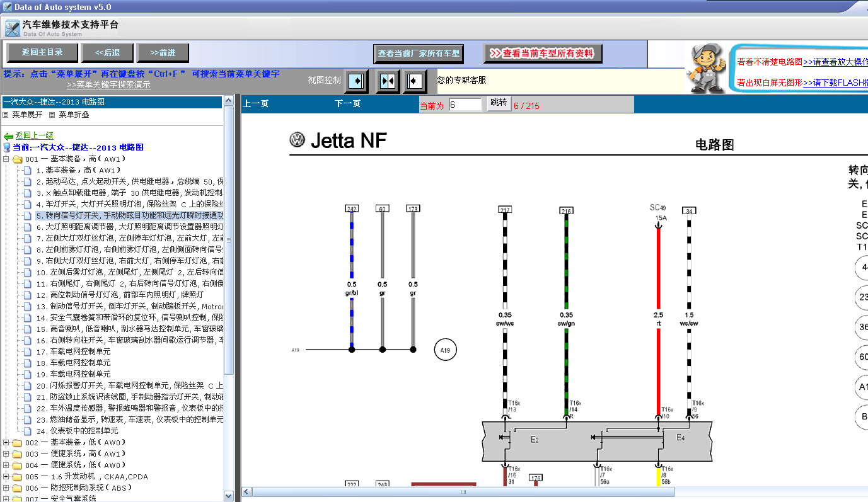Select item 15 高音喇叭, 低音喇叭

(129, 329)
